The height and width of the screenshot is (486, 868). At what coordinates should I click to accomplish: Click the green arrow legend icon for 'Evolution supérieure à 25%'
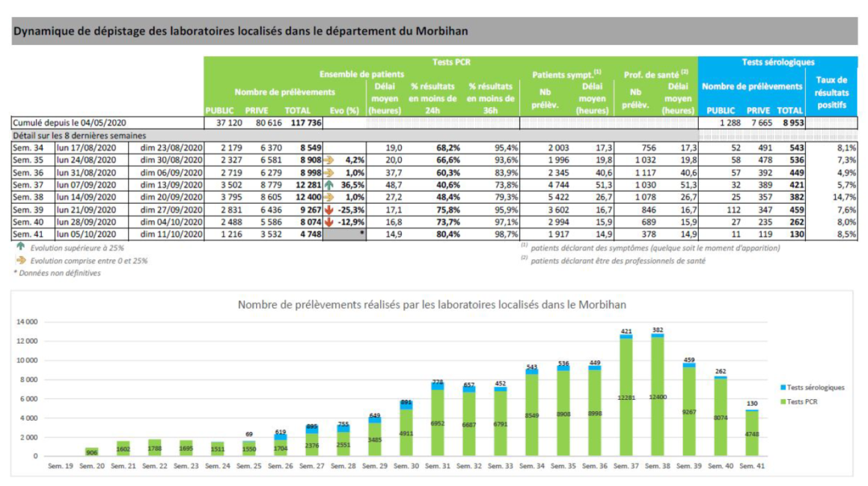21,246
